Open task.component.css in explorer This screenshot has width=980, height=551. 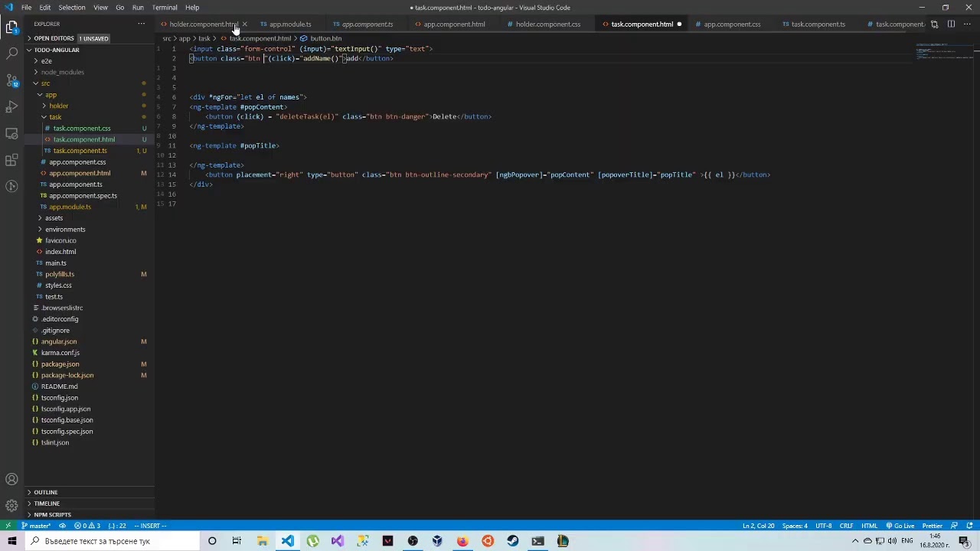pyautogui.click(x=82, y=129)
